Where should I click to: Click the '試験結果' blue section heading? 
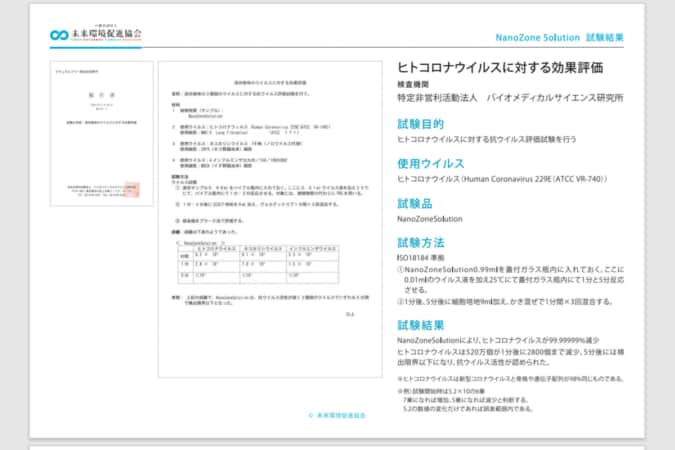coord(421,325)
